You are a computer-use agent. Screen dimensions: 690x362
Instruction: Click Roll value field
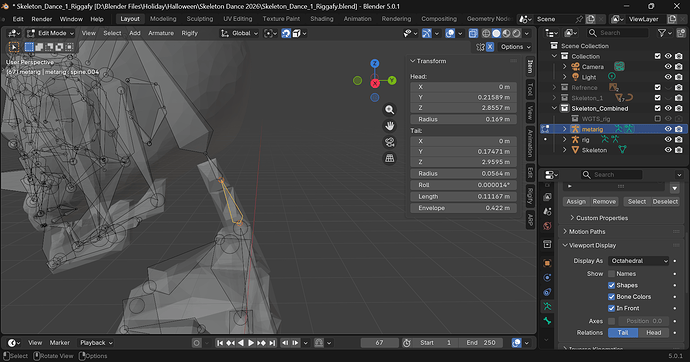(x=463, y=185)
